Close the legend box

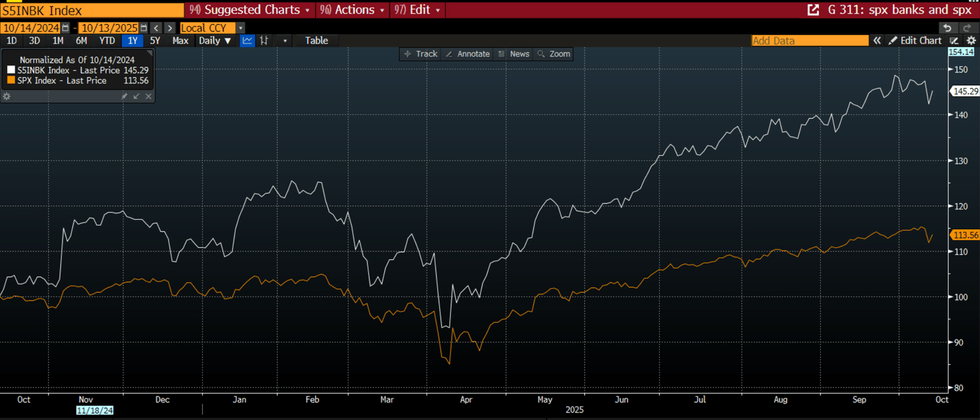tap(149, 96)
